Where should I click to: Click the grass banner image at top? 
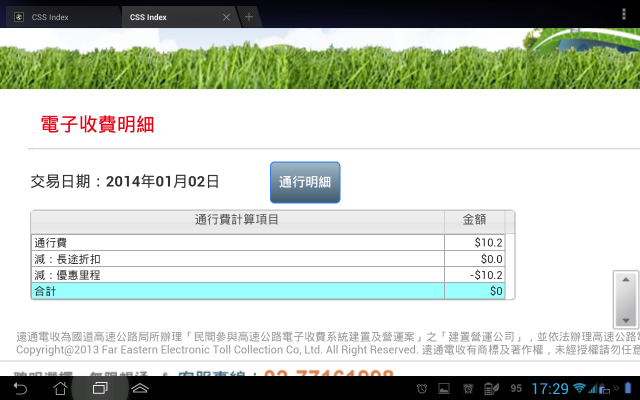pyautogui.click(x=320, y=58)
